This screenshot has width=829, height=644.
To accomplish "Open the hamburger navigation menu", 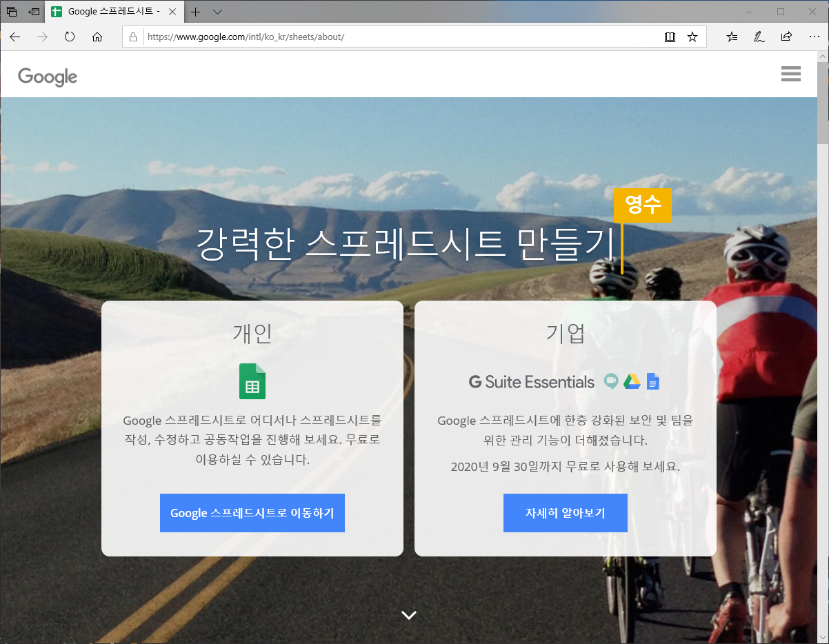I will (791, 74).
